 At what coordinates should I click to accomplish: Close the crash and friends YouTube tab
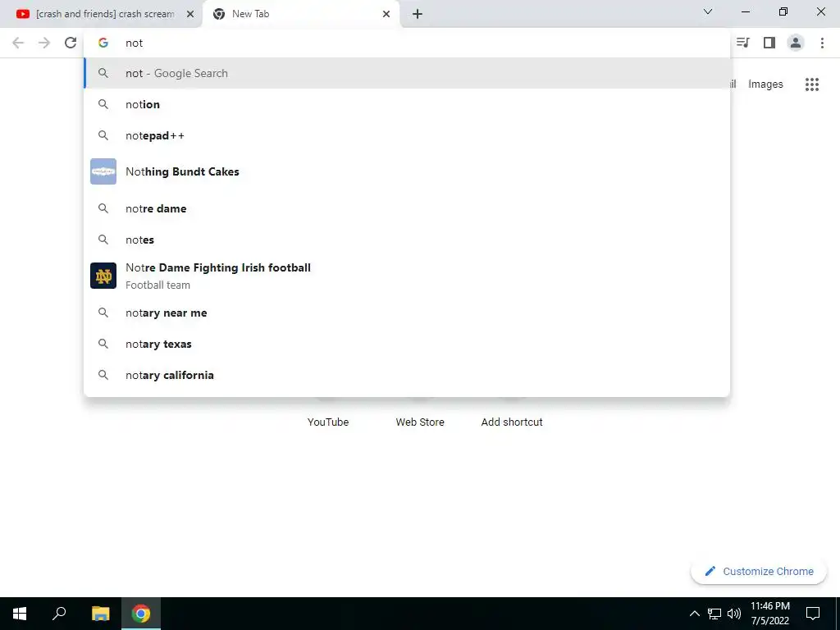click(x=190, y=14)
